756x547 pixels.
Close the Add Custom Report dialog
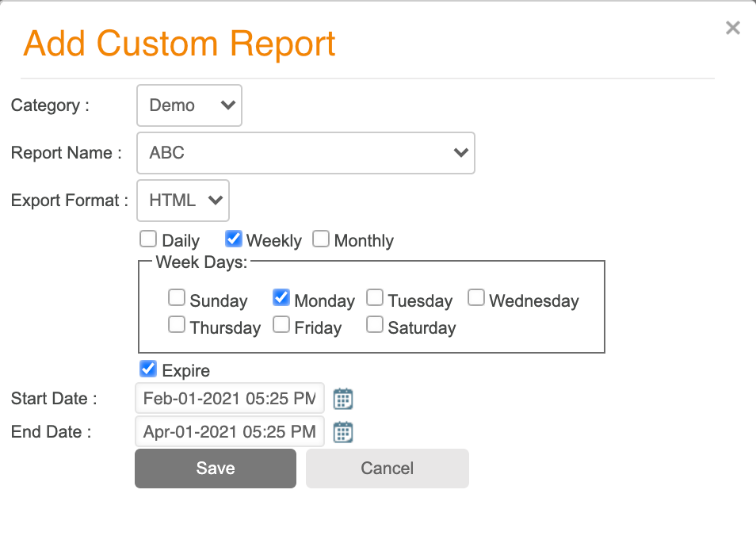pyautogui.click(x=732, y=27)
